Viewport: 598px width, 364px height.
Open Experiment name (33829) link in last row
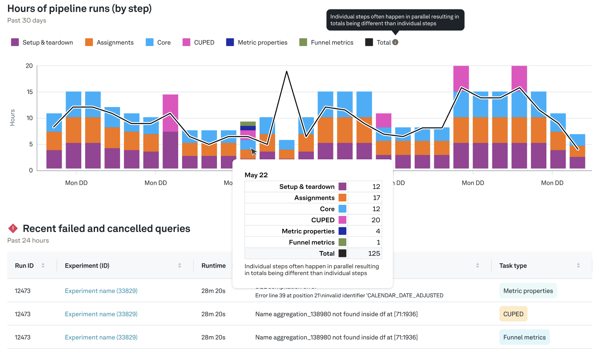click(101, 337)
